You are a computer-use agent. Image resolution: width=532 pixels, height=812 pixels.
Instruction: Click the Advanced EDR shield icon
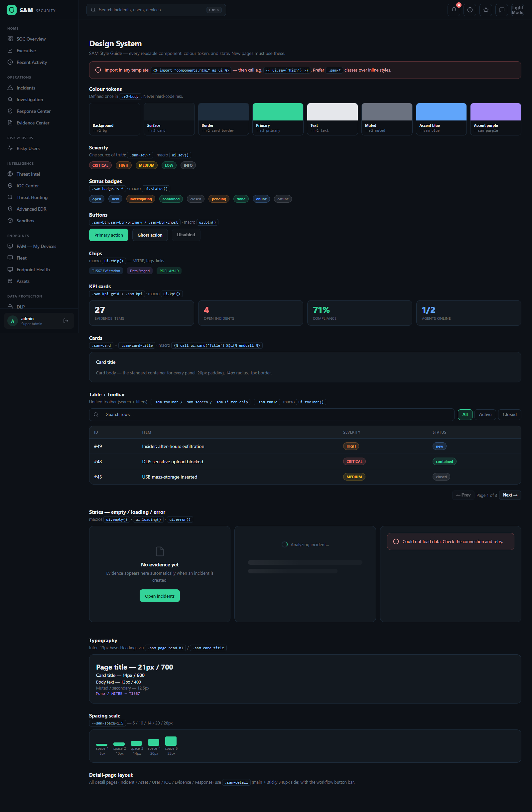coord(10,208)
